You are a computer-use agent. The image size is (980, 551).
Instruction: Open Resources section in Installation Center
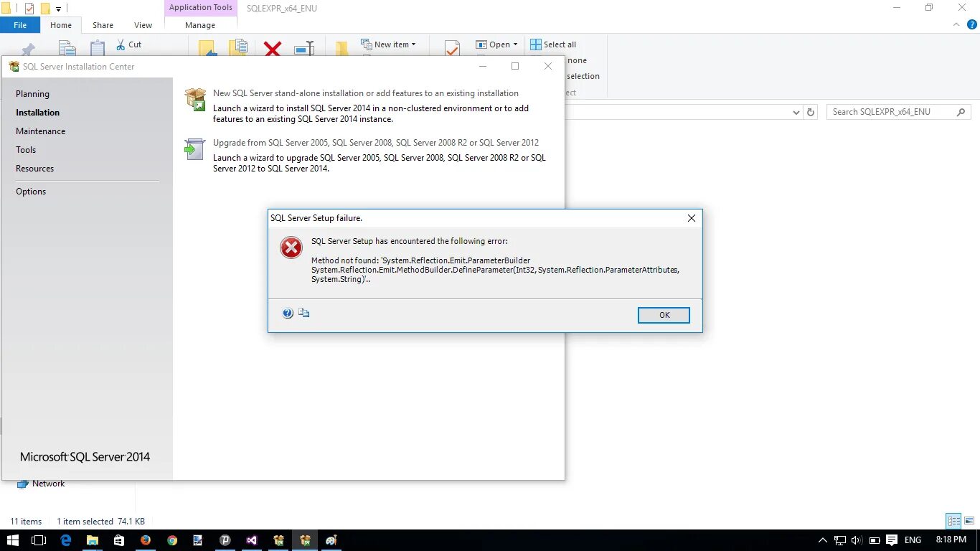pos(34,169)
